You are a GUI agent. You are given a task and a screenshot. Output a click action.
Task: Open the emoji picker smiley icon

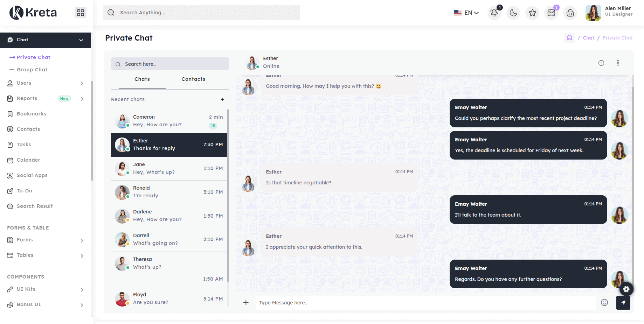tap(604, 303)
